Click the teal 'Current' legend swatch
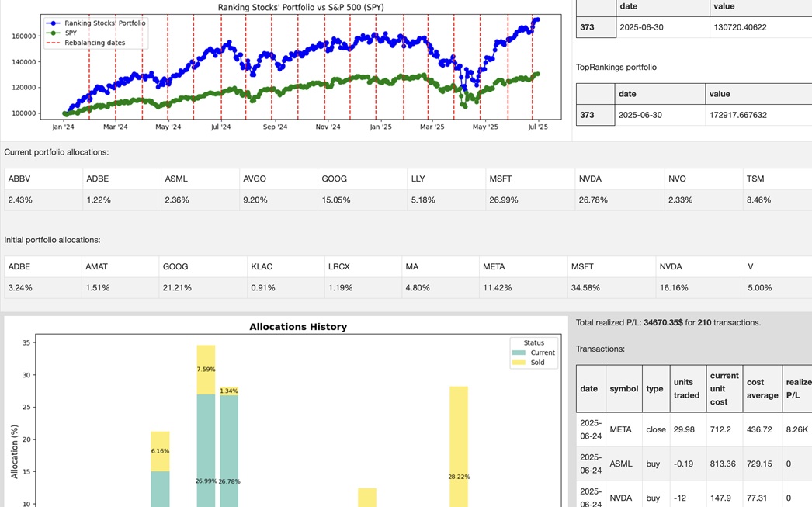The image size is (812, 507). pos(519,352)
